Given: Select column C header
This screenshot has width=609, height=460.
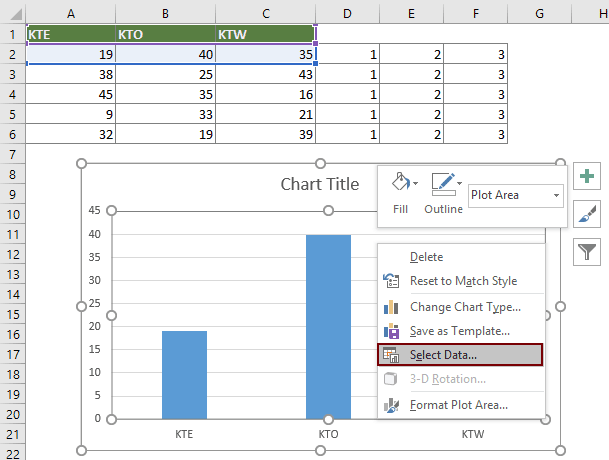Looking at the screenshot, I should [266, 14].
